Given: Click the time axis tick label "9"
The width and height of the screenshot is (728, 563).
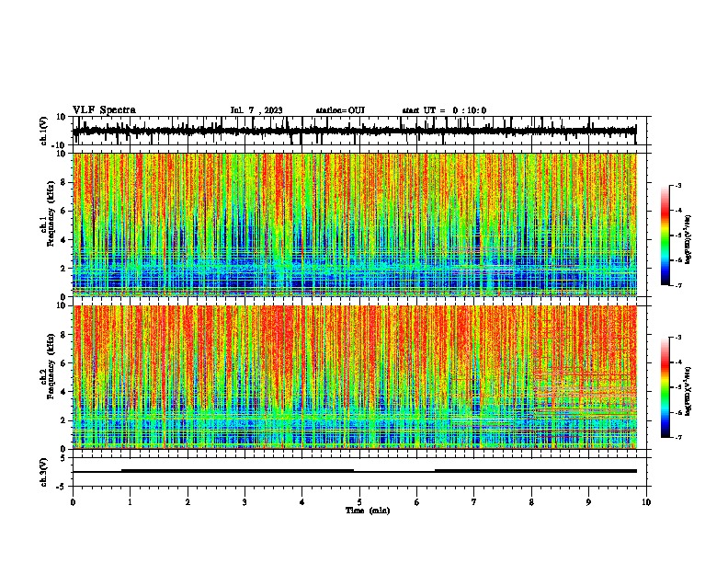Looking at the screenshot, I should 588,501.
